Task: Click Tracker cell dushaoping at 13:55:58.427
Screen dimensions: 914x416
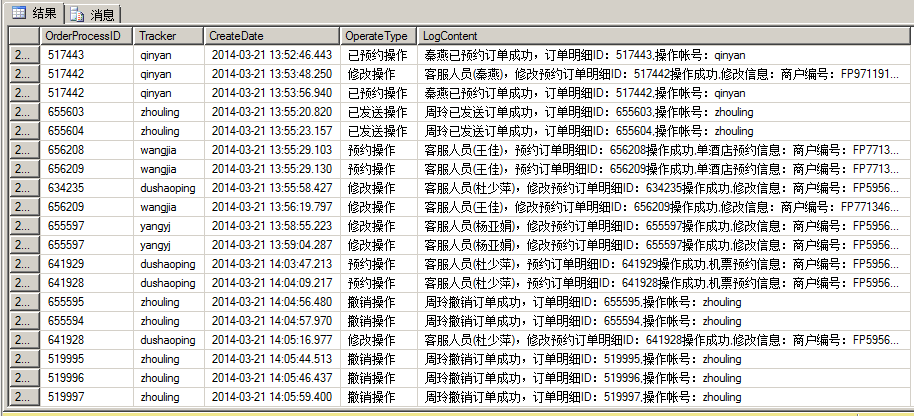Action: (169, 188)
